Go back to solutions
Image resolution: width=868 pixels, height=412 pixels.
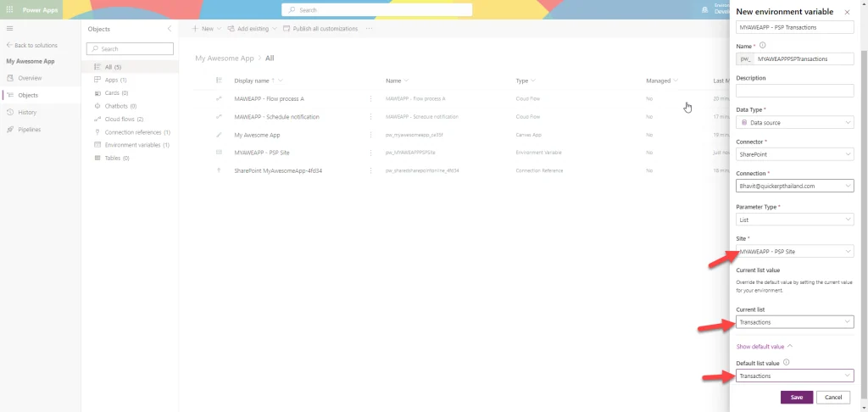[31, 46]
